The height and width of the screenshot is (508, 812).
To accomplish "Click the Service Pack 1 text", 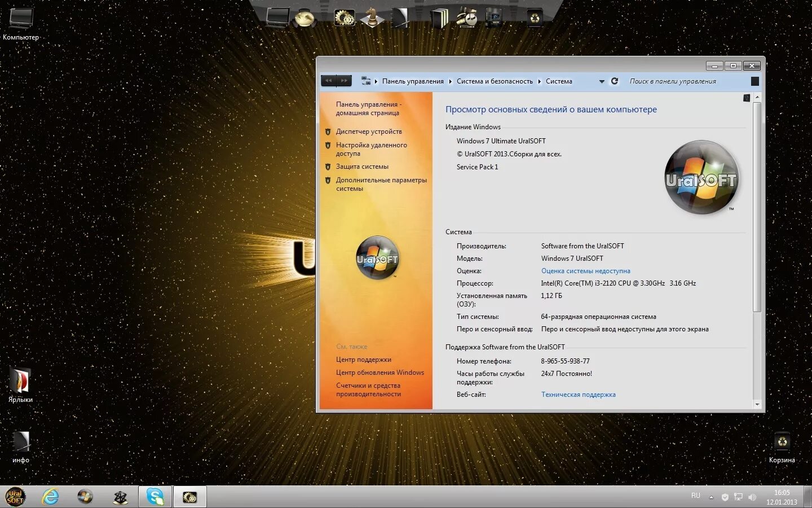I will pyautogui.click(x=477, y=167).
